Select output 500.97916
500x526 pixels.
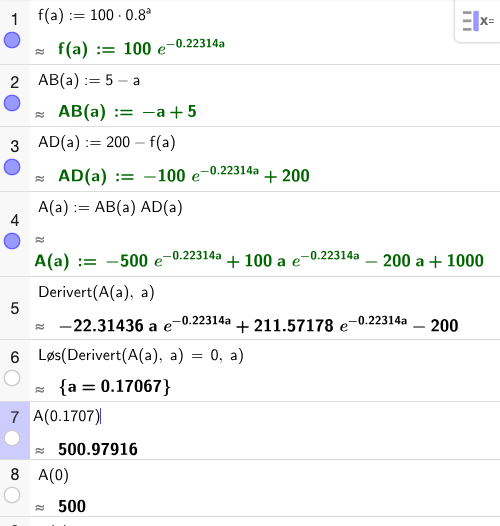click(x=98, y=449)
